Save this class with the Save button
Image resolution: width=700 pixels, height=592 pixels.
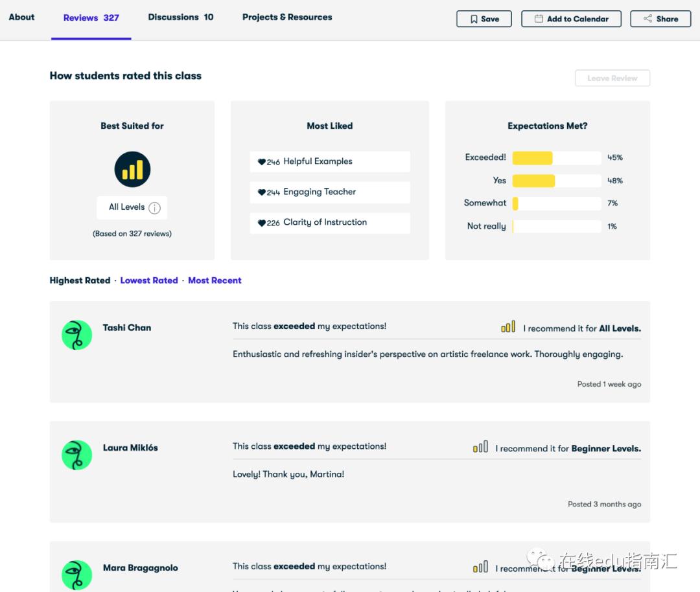[x=484, y=19]
